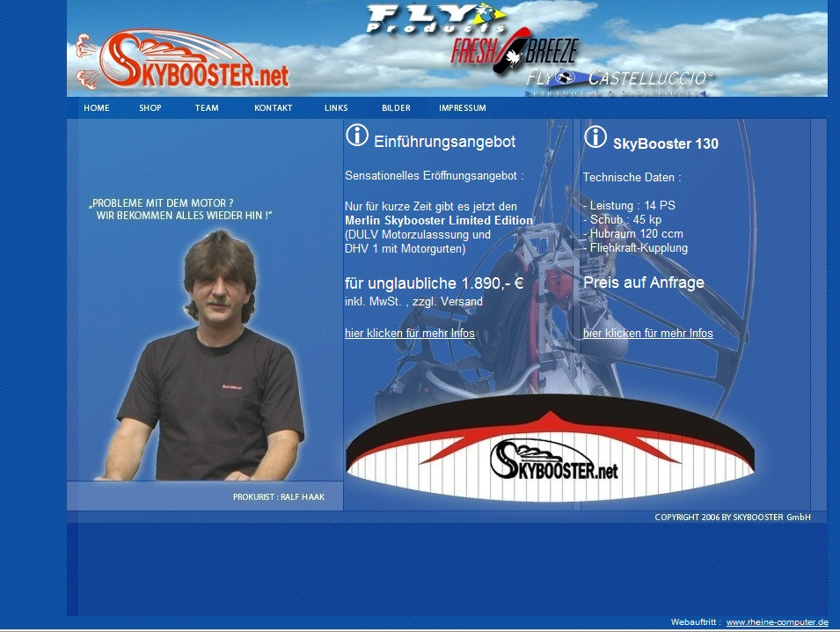Click the 'COPYRIGHT 2006 BY SKYBOOSTER GmbH' footer
The image size is (840, 632).
click(733, 518)
